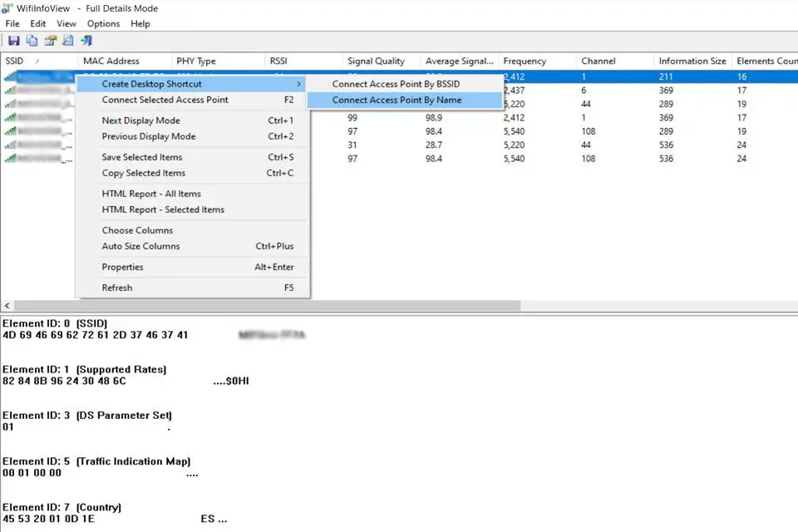Screen dimensions: 798x532
Task: Sort by the Elements Count column header
Action: pos(765,61)
